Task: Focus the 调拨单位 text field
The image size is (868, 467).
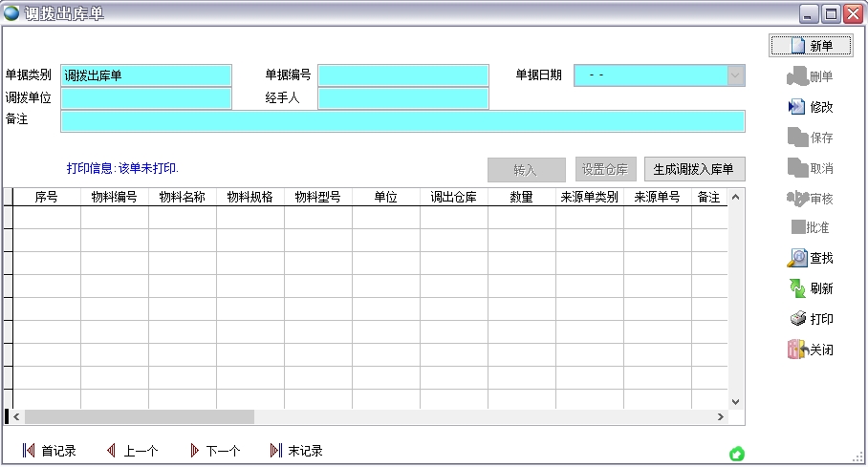Action: [146, 98]
